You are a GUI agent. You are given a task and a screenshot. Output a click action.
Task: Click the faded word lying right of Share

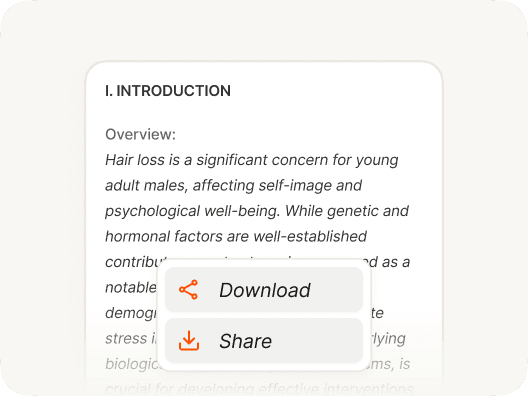pyautogui.click(x=389, y=339)
